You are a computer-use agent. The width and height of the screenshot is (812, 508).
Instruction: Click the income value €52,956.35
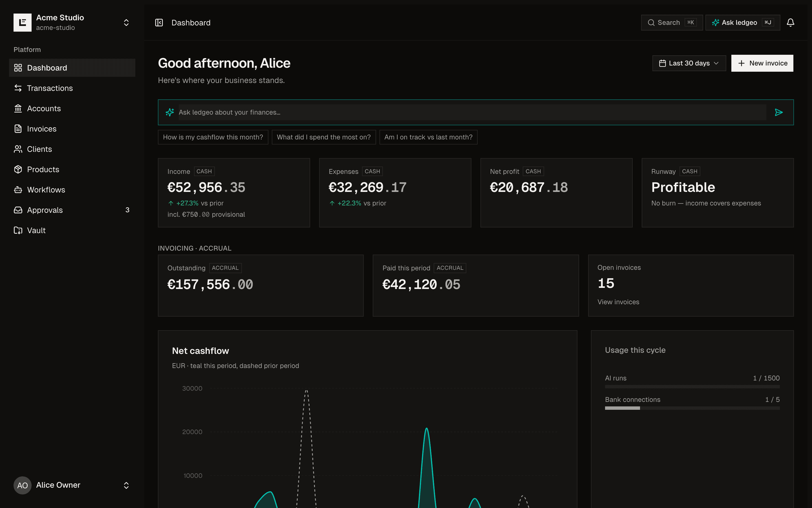click(x=206, y=187)
